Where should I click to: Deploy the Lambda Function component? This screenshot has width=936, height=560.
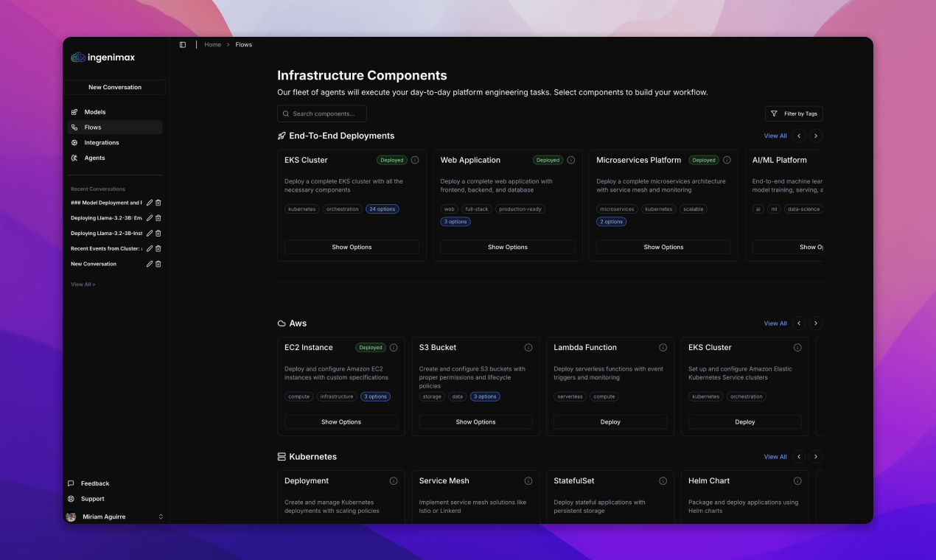pos(610,422)
